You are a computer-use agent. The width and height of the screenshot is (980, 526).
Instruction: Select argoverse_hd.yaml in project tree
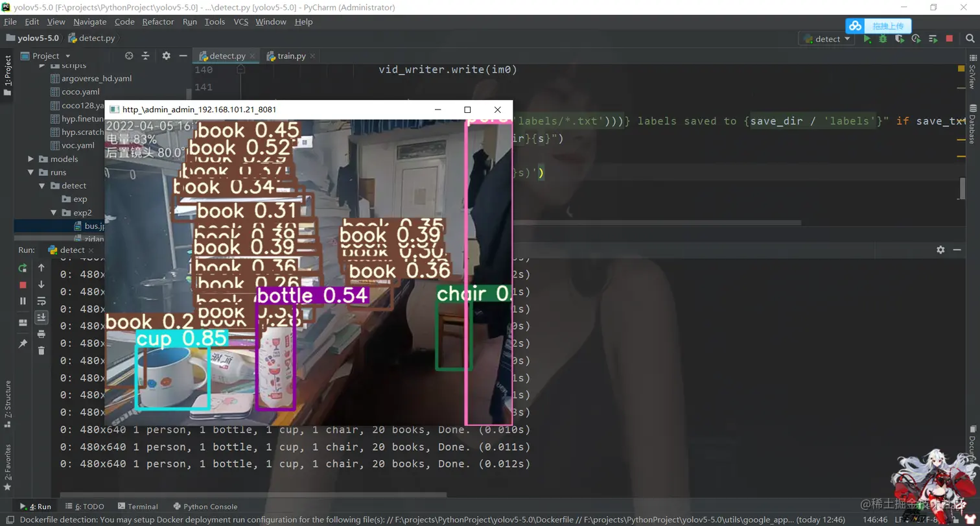(91, 78)
